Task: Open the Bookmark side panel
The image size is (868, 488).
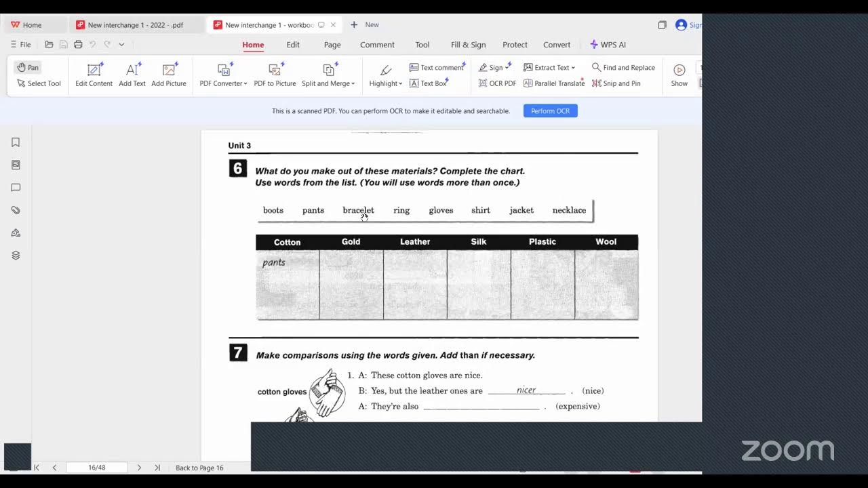Action: point(16,142)
